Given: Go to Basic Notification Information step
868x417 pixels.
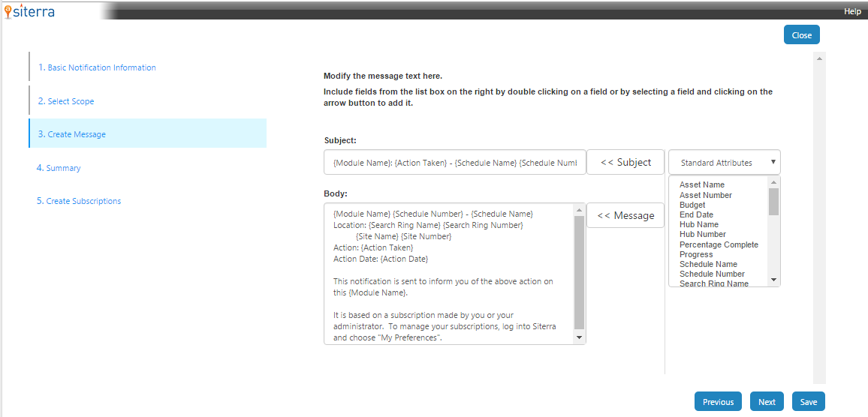Looking at the screenshot, I should [101, 67].
